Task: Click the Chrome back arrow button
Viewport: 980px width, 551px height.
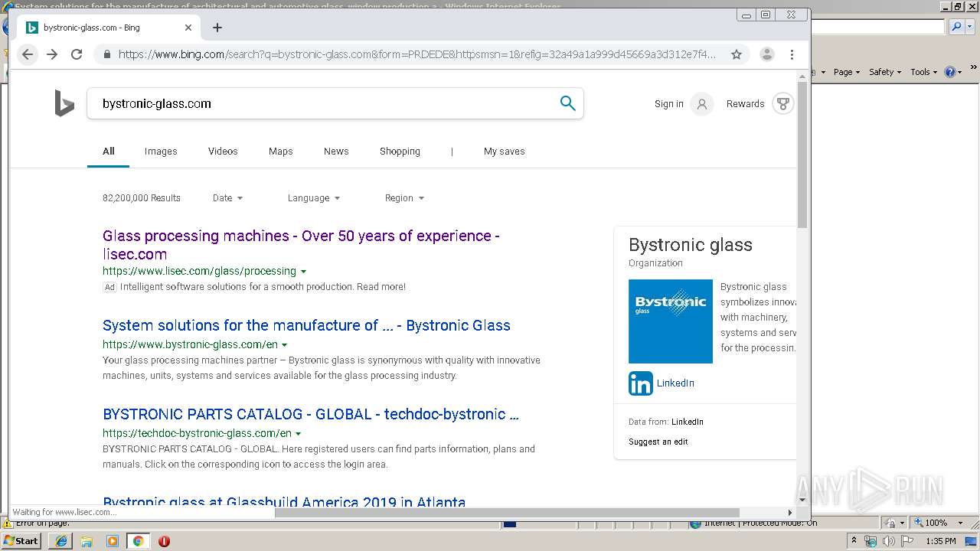Action: point(28,54)
